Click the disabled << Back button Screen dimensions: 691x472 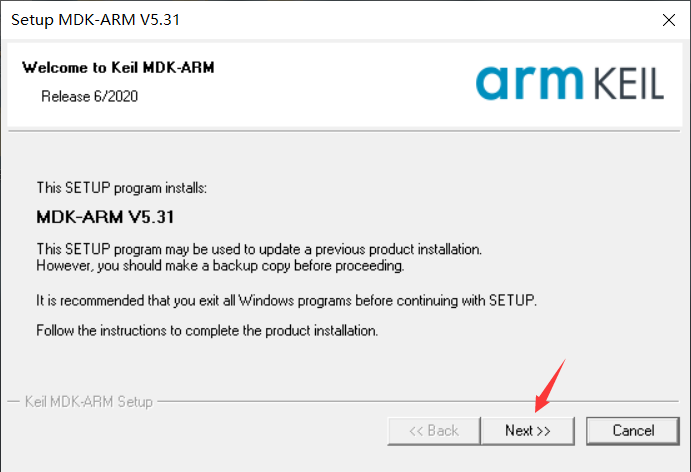coord(433,430)
